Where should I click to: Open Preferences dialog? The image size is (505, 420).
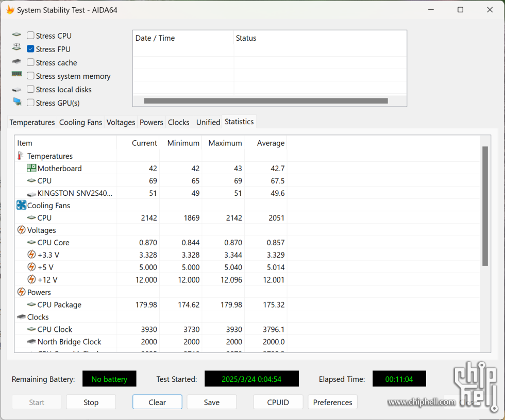pyautogui.click(x=333, y=402)
